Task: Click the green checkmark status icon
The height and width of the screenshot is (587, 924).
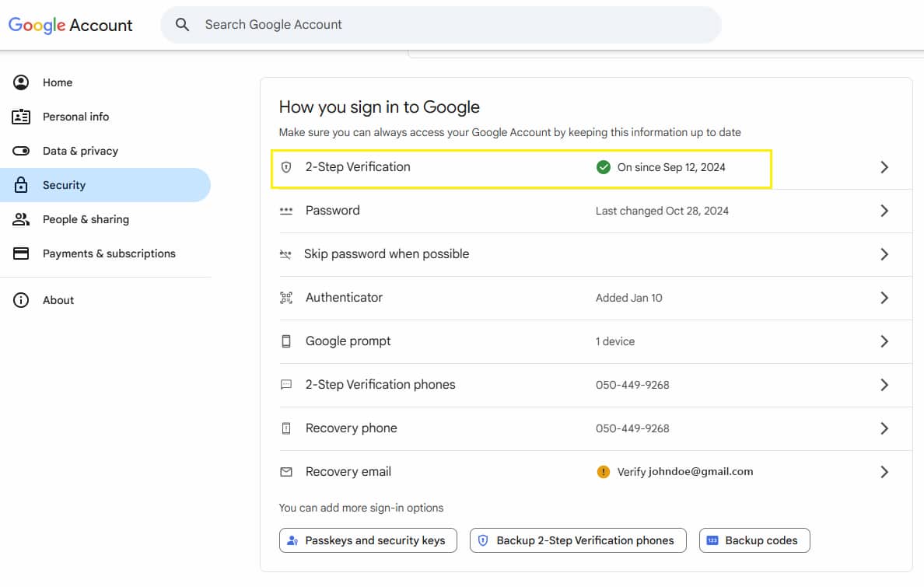Action: 604,167
